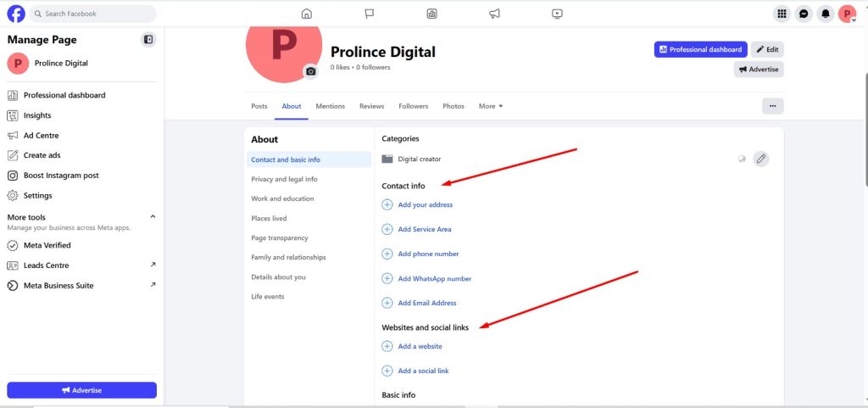Image resolution: width=868 pixels, height=408 pixels.
Task: Click the plus icon for Add Service Area
Action: click(387, 229)
